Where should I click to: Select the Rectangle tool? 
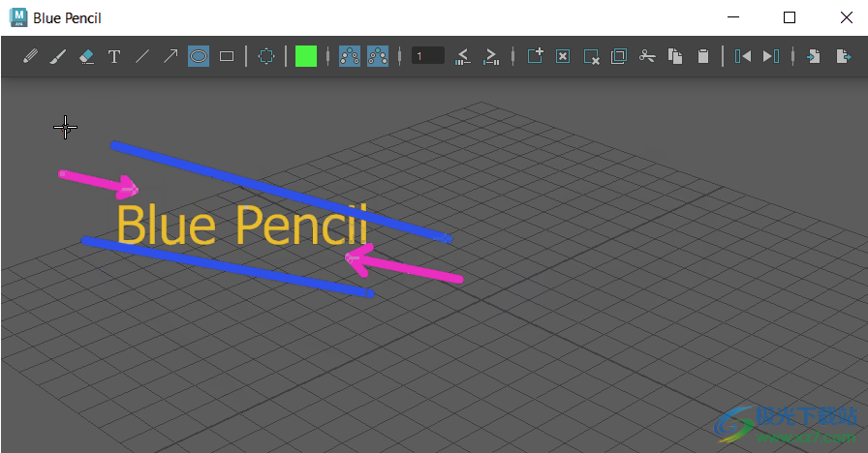pos(227,56)
